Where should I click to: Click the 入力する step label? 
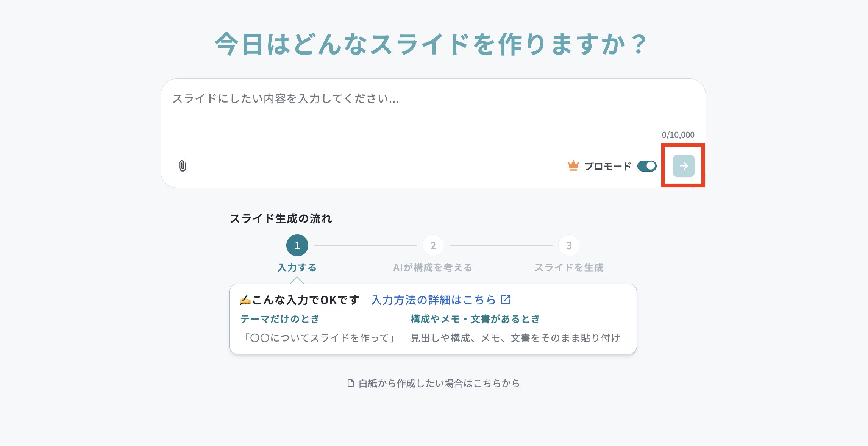[x=297, y=268]
